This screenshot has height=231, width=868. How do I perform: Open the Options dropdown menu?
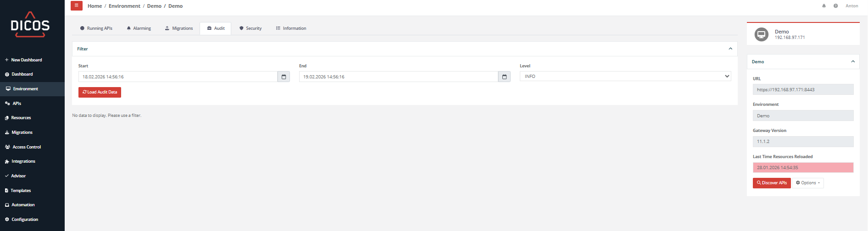807,183
